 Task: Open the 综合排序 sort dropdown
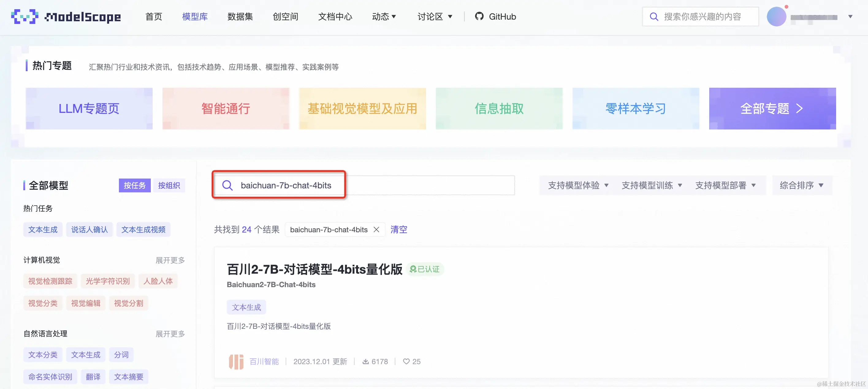[801, 185]
